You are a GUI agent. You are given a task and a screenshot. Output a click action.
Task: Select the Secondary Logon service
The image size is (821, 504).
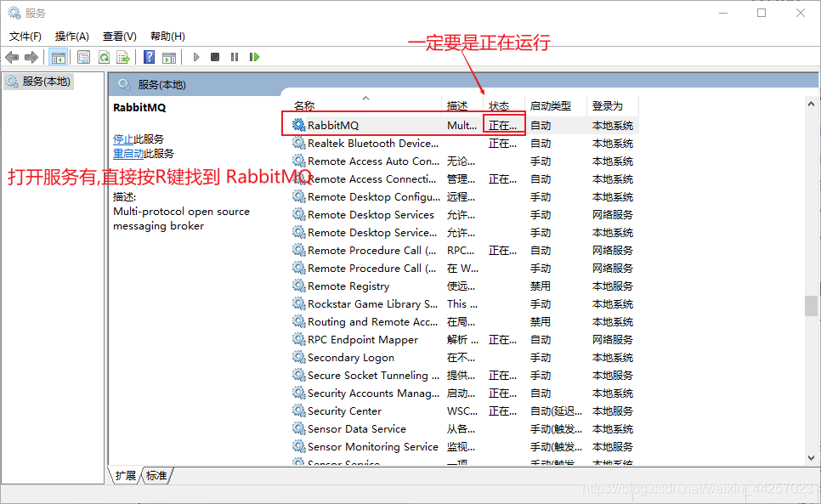(x=351, y=358)
